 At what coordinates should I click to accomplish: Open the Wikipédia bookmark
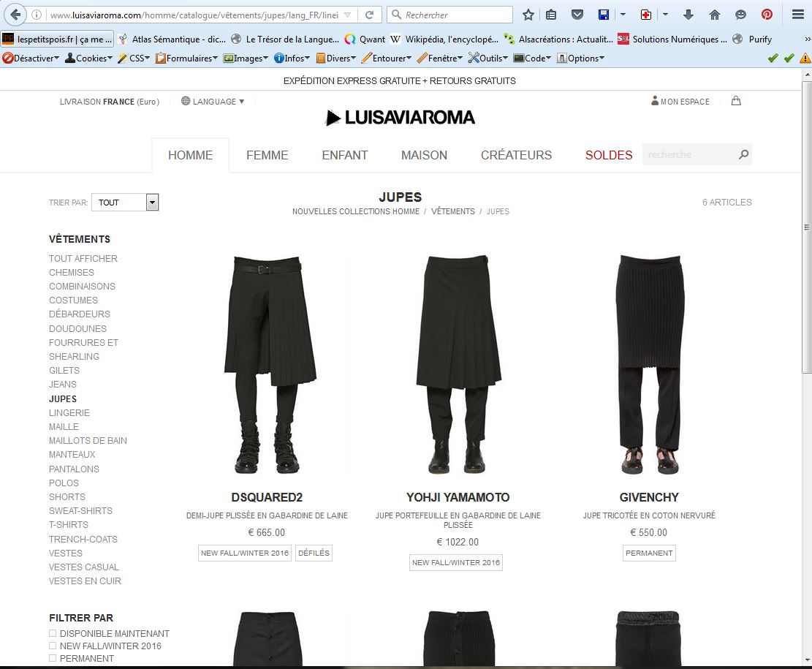click(x=444, y=39)
